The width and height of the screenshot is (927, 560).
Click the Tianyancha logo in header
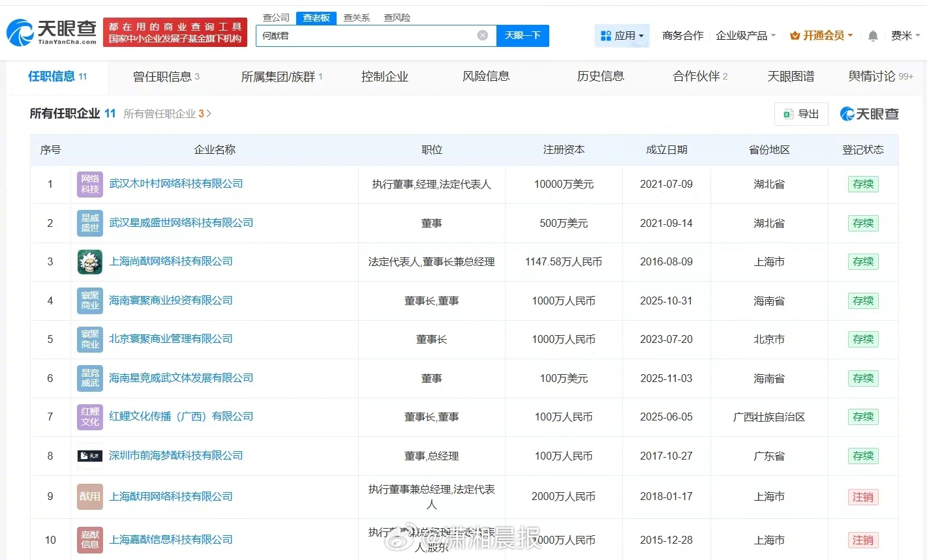(x=52, y=32)
